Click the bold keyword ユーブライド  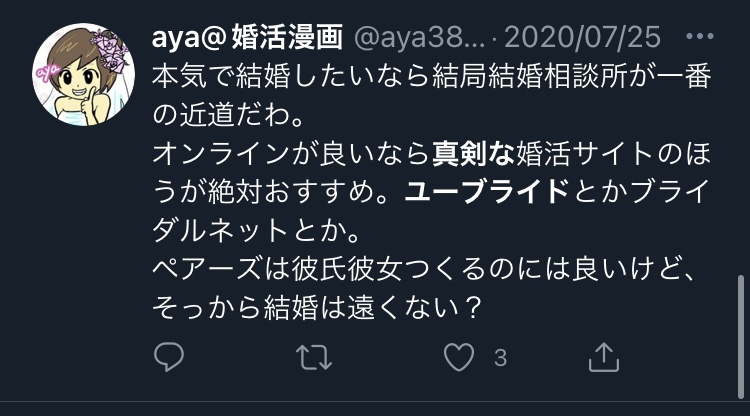pos(486,192)
